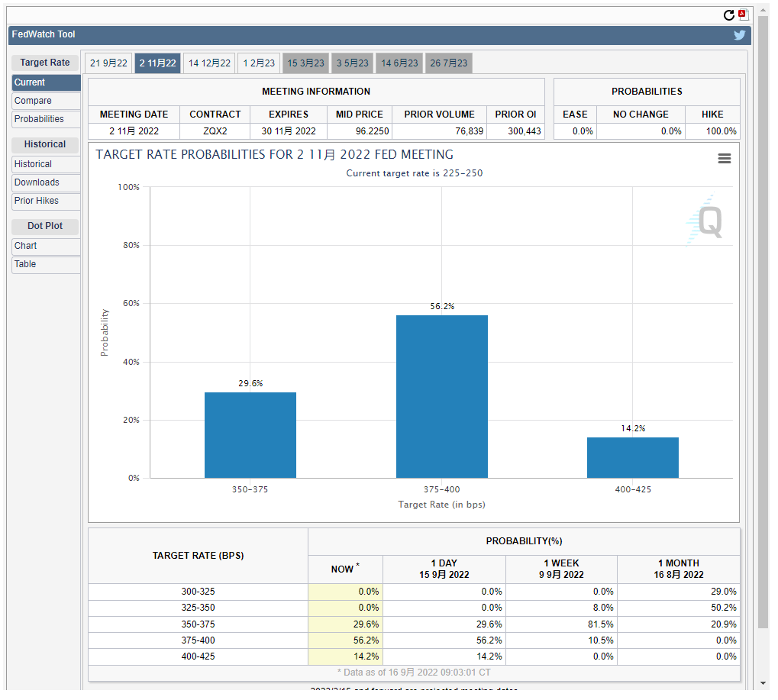Click the refresh icon at top right
The width and height of the screenshot is (778, 700).
(x=728, y=15)
